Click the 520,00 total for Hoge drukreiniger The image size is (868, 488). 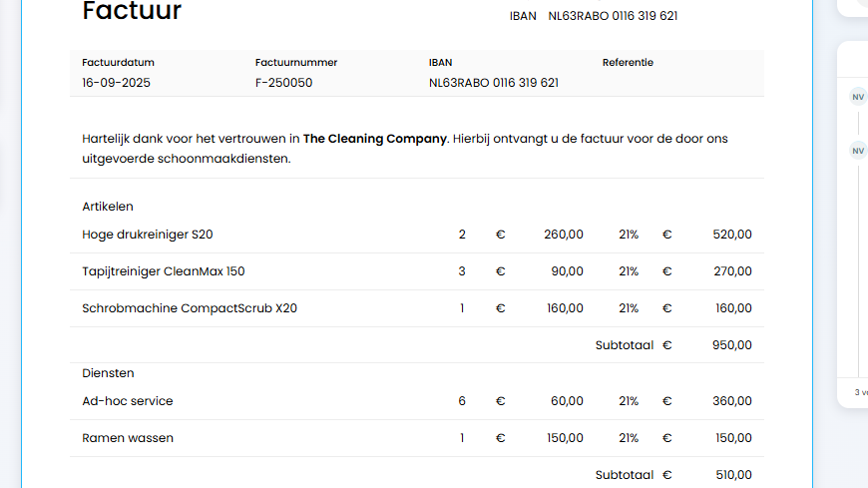point(732,235)
